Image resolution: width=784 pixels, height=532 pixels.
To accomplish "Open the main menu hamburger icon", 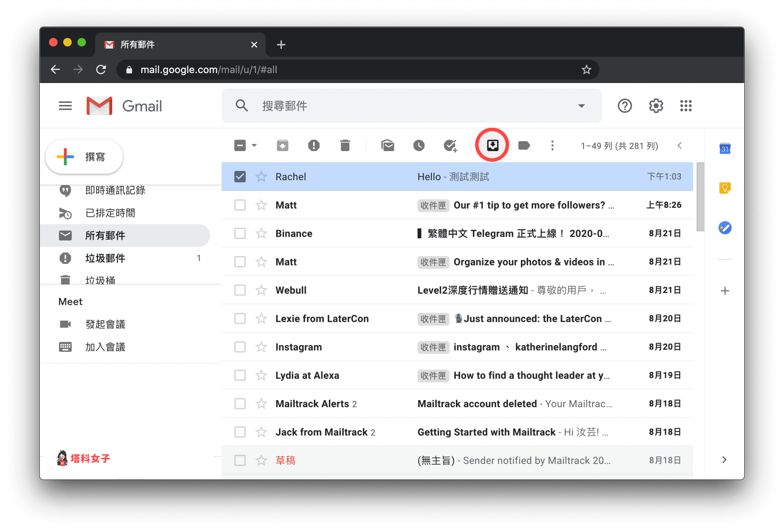I will click(65, 106).
